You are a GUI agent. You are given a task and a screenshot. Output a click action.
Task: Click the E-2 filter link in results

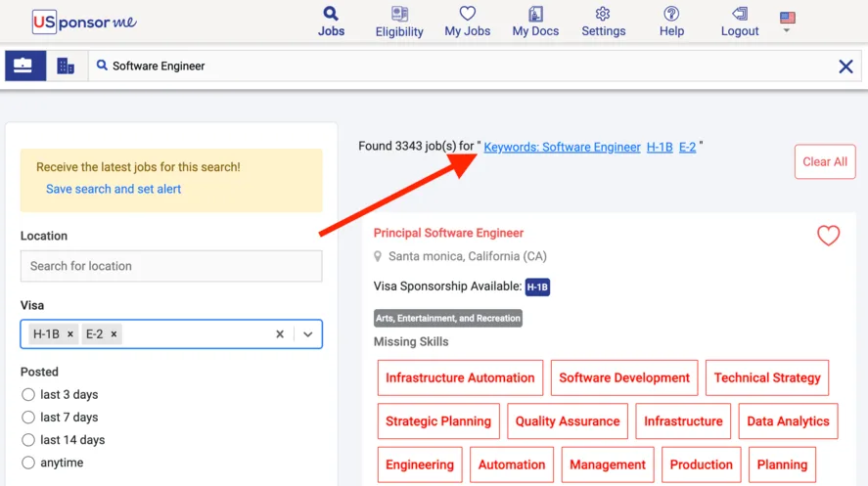click(687, 147)
